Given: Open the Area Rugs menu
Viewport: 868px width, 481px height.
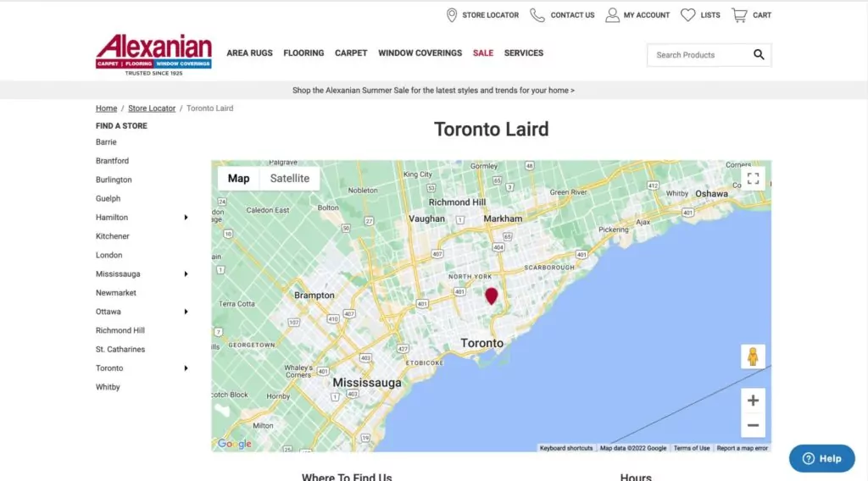Looking at the screenshot, I should point(250,53).
